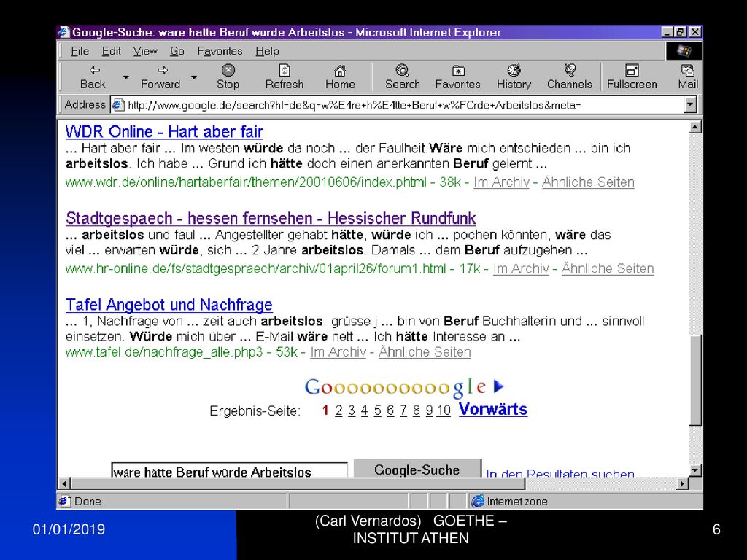This screenshot has width=747, height=560.
Task: Go to results page 8
Action: 416,411
